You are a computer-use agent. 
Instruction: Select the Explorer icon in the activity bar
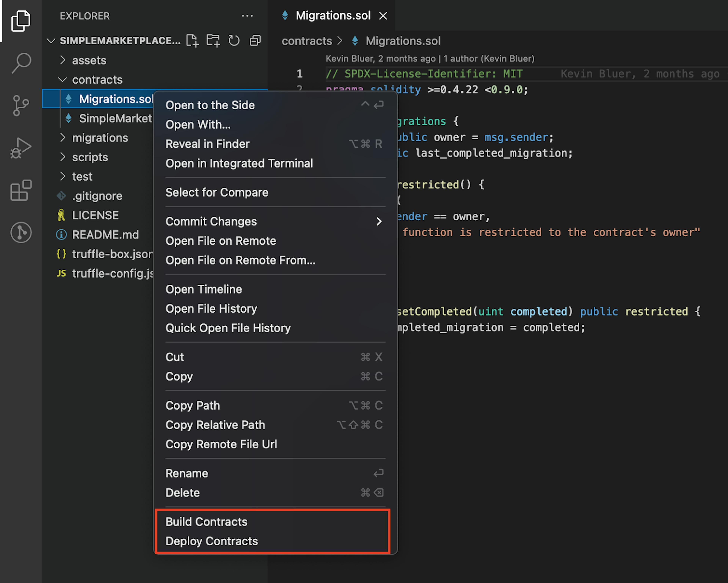coord(21,21)
